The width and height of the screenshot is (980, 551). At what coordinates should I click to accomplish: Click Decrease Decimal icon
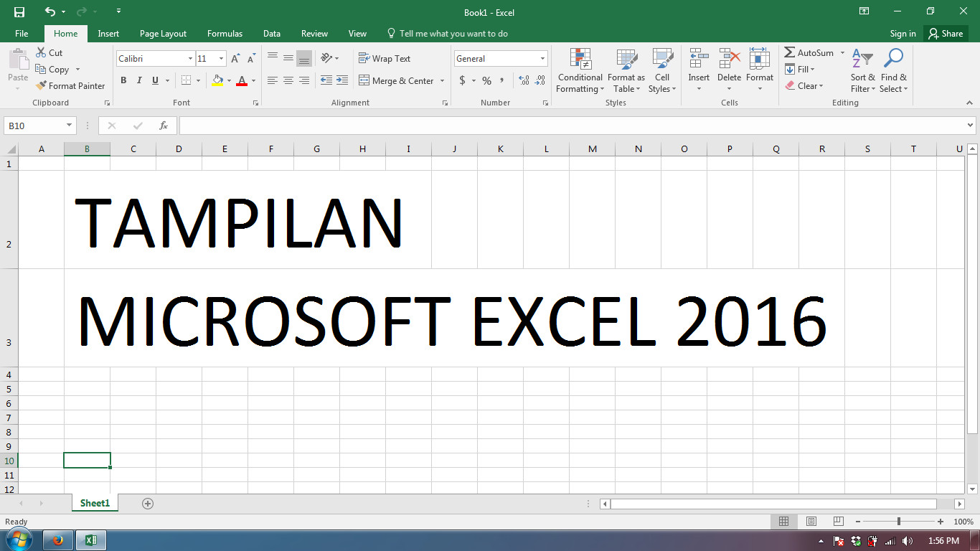click(540, 80)
